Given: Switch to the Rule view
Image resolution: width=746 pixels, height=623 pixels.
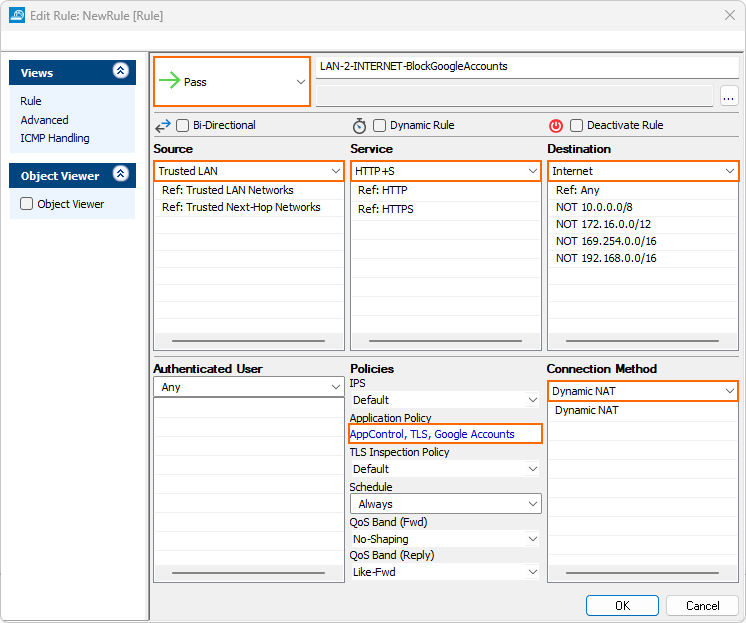Looking at the screenshot, I should click(31, 101).
